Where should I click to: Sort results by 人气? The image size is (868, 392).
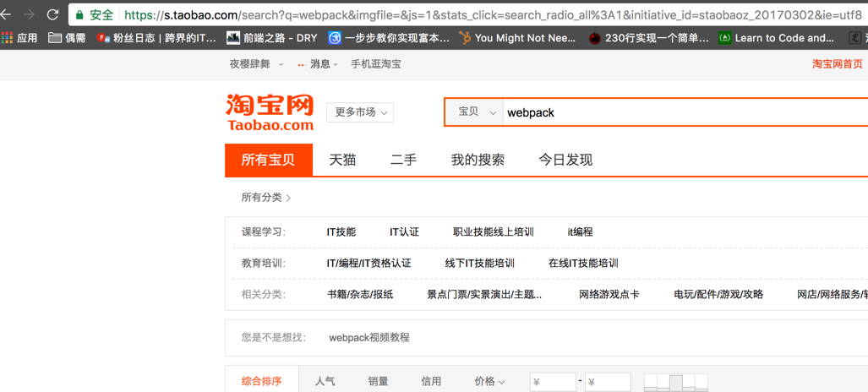[325, 381]
